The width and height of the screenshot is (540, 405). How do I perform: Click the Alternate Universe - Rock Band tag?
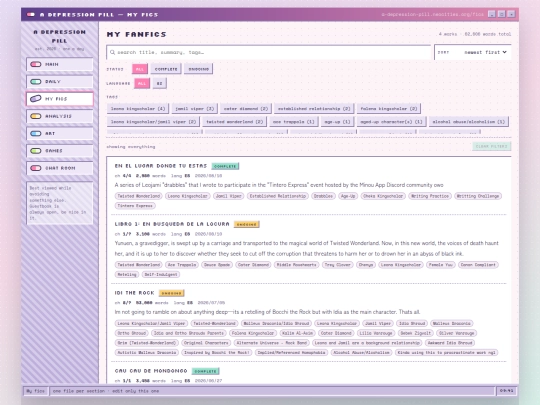(x=272, y=343)
